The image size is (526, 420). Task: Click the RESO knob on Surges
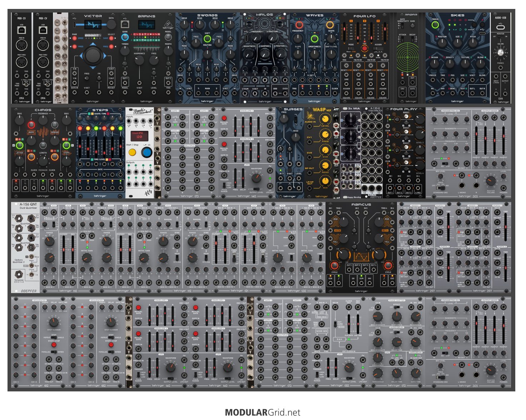(296, 138)
